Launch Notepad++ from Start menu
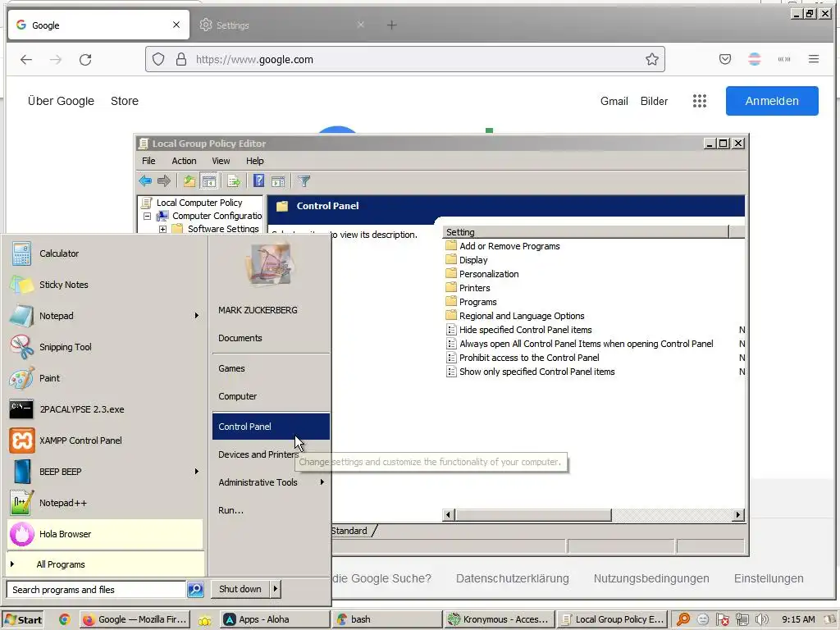This screenshot has height=630, width=840. [x=106, y=503]
